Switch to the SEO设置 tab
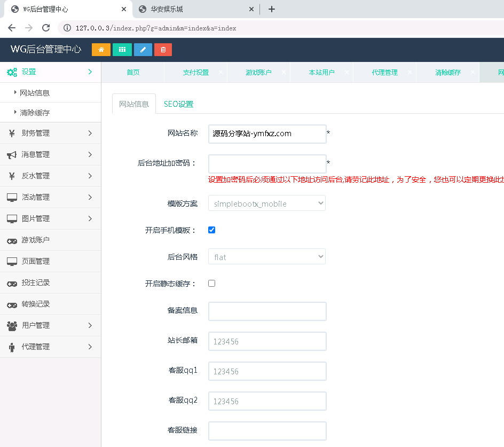This screenshot has width=504, height=447. 178,104
